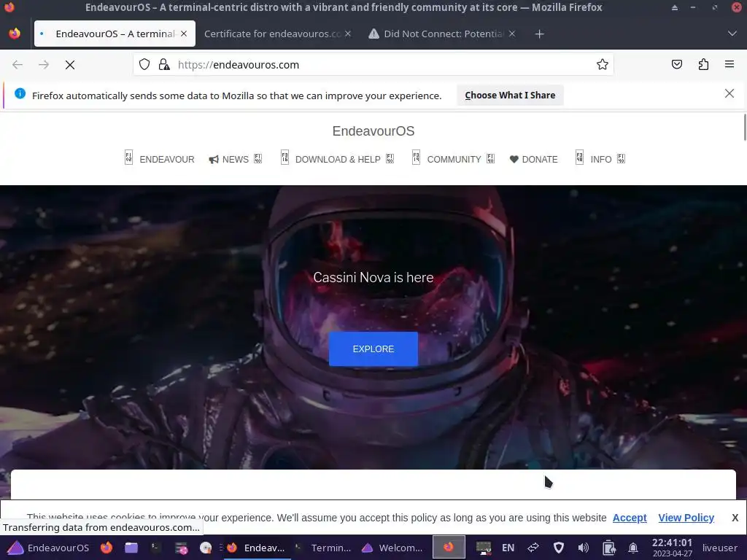747x560 pixels.
Task: Dismiss the Firefox data sharing notification bar
Action: tap(729, 94)
